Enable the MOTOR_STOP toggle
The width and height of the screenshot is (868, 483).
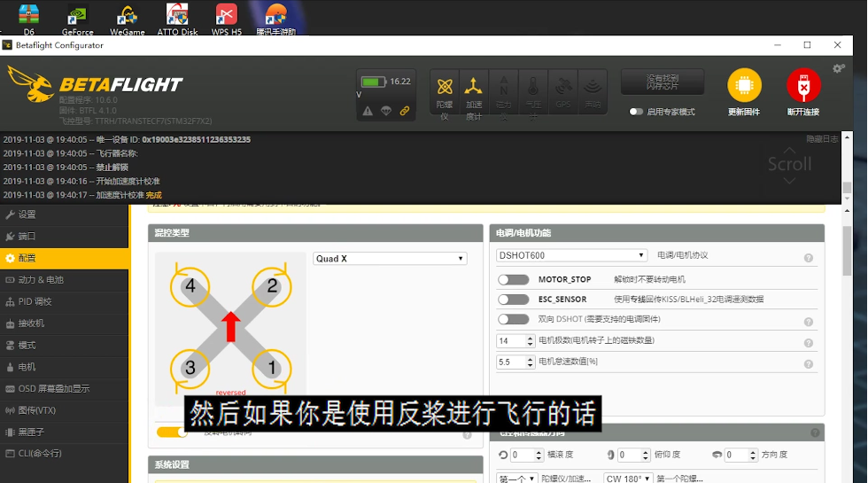click(513, 279)
